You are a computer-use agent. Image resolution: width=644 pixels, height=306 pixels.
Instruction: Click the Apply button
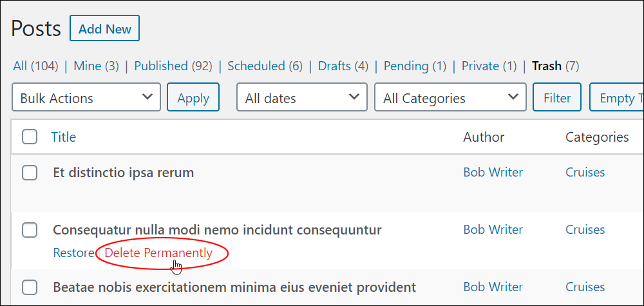click(x=193, y=97)
